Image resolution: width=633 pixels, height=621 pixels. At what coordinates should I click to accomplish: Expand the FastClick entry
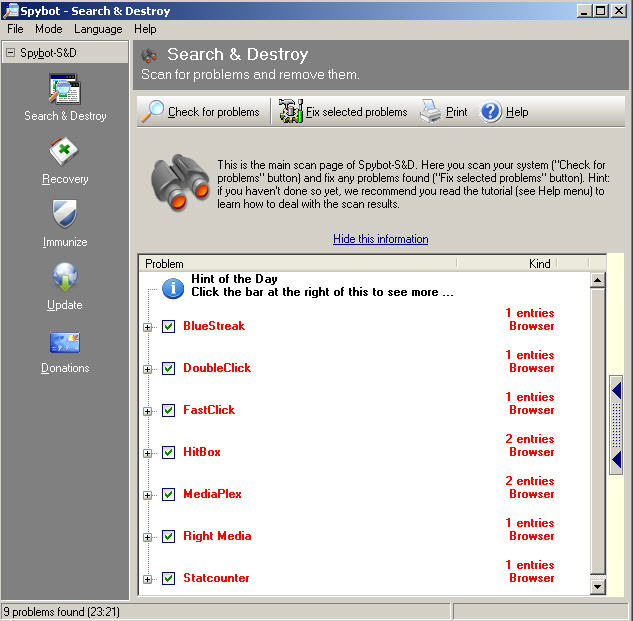pos(148,411)
